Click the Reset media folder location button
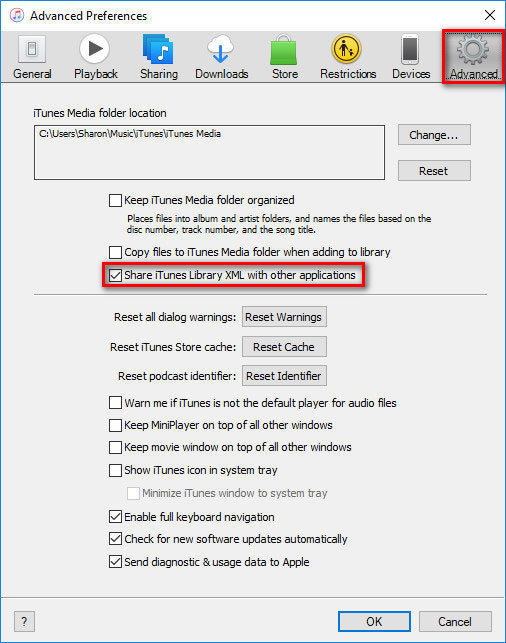 [434, 171]
